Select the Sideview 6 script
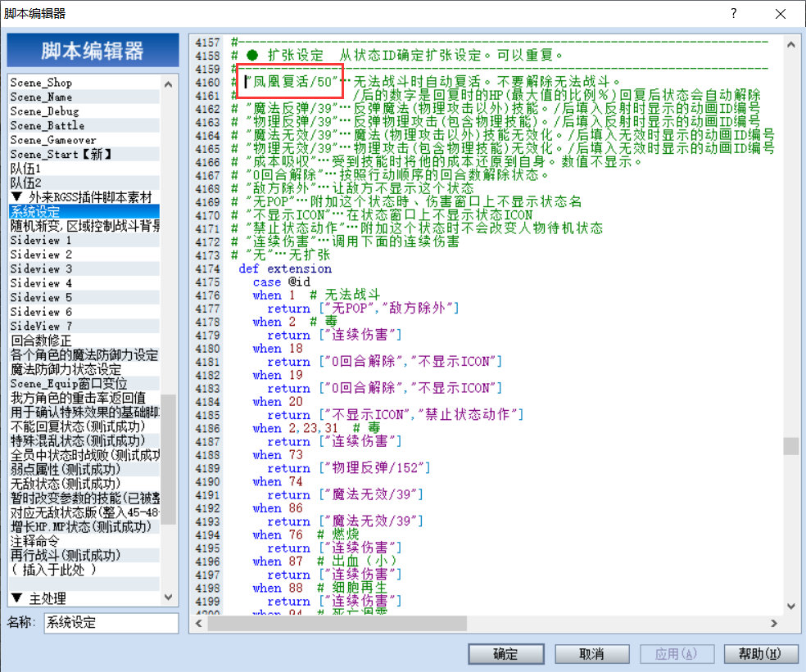806x672 pixels. click(x=84, y=312)
